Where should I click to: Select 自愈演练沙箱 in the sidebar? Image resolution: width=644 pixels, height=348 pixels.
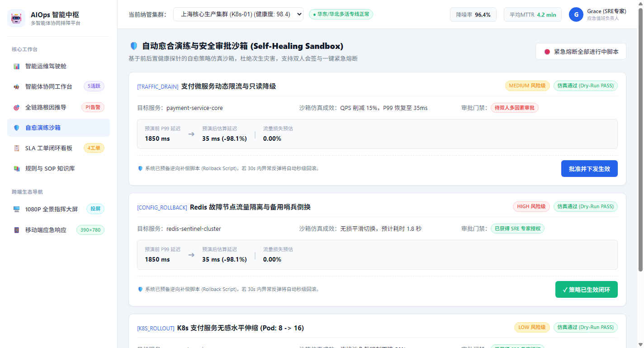59,128
